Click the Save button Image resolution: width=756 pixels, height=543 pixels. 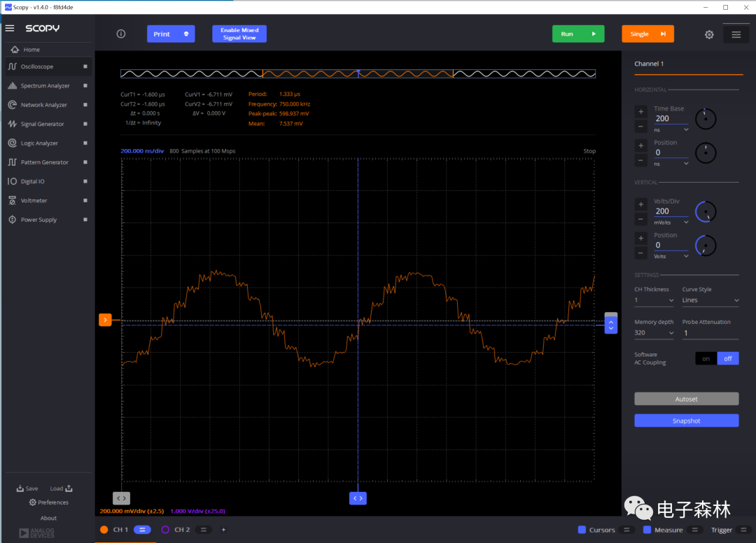pos(27,488)
